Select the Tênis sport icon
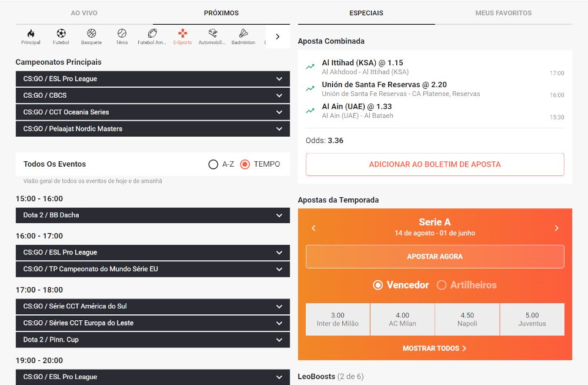The image size is (588, 385). [x=122, y=34]
